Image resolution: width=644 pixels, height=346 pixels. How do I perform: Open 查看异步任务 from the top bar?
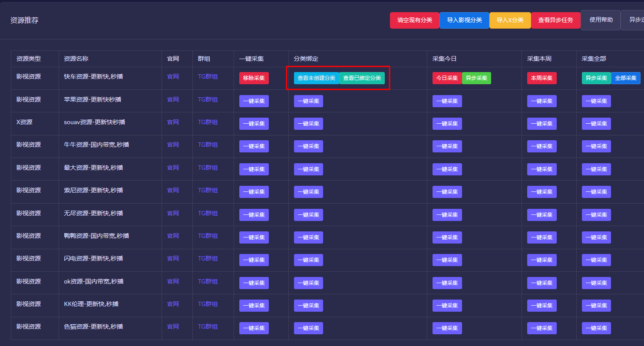pyautogui.click(x=555, y=20)
